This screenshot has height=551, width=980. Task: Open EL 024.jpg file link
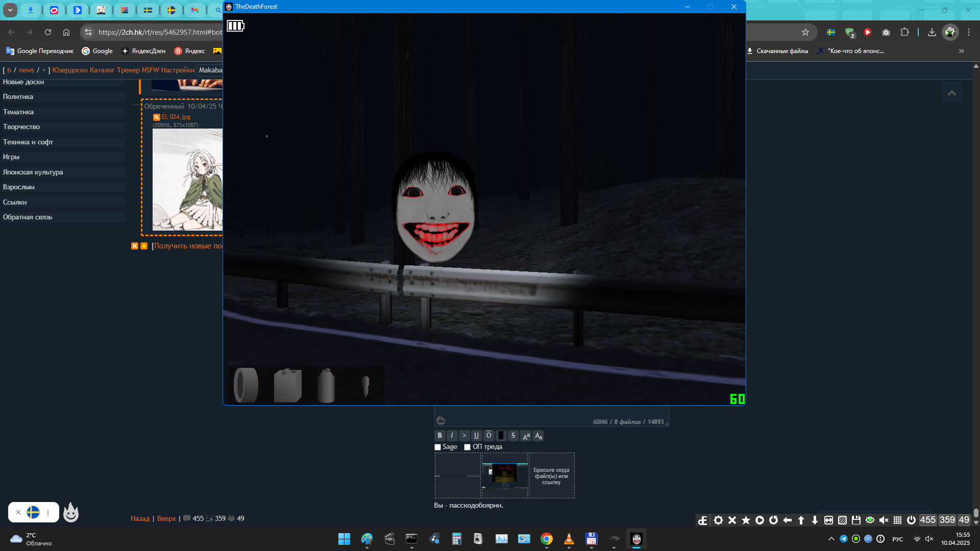pyautogui.click(x=176, y=117)
